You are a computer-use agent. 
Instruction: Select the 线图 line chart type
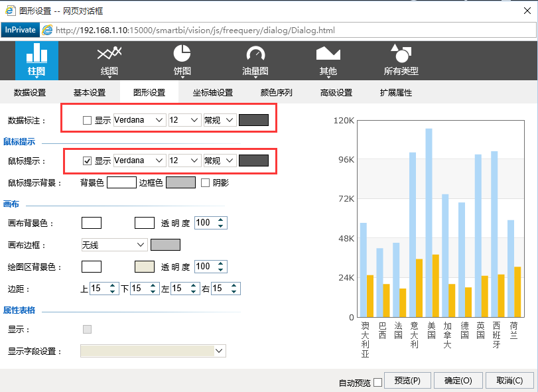coord(109,60)
